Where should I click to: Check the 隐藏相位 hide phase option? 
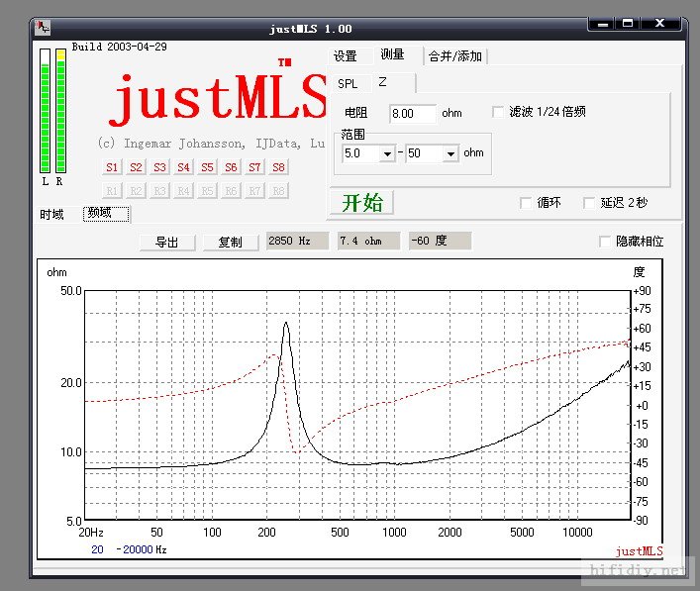[605, 242]
